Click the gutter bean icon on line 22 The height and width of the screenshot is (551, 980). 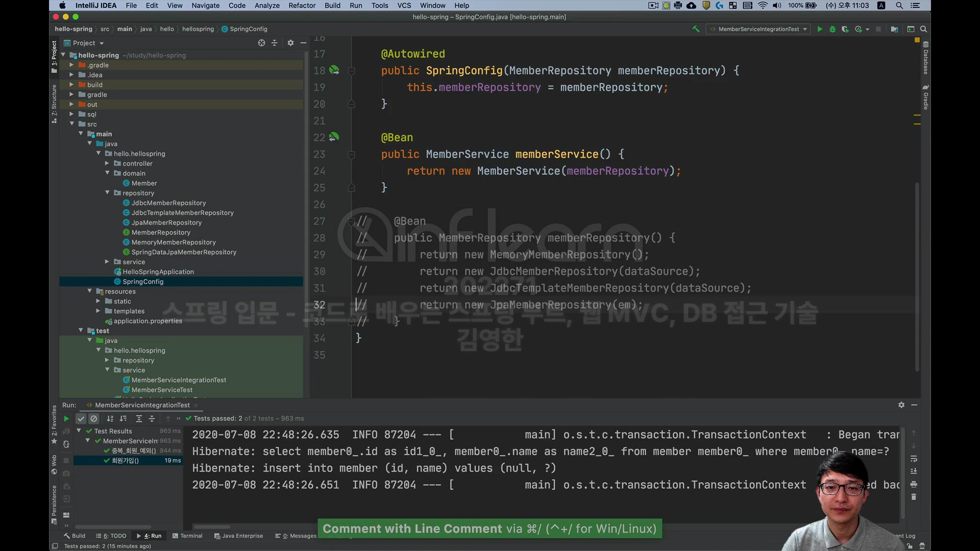pyautogui.click(x=334, y=137)
